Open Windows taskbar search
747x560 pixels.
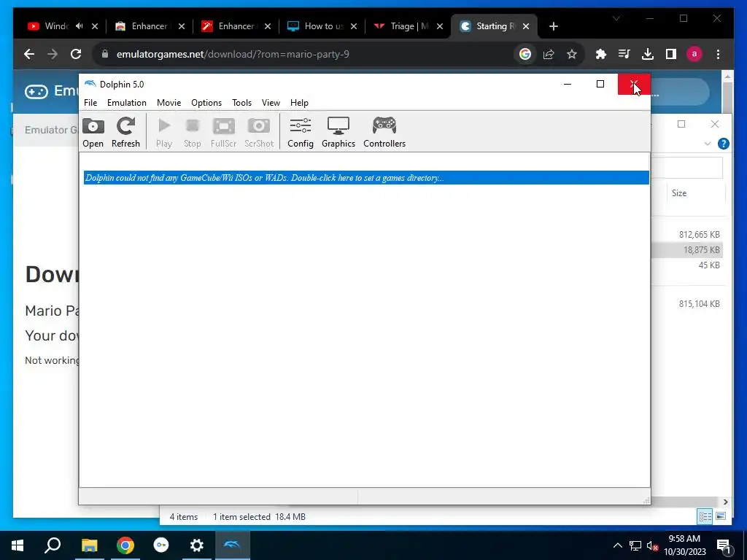point(53,545)
